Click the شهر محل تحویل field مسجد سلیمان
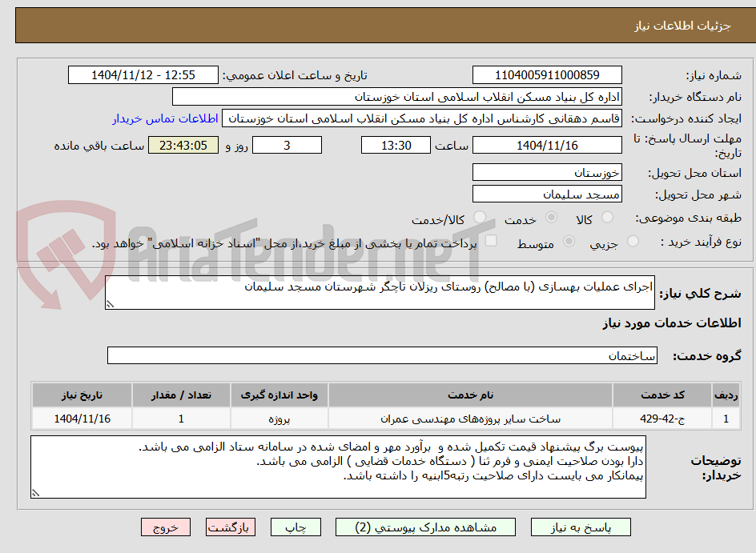 pyautogui.click(x=547, y=194)
